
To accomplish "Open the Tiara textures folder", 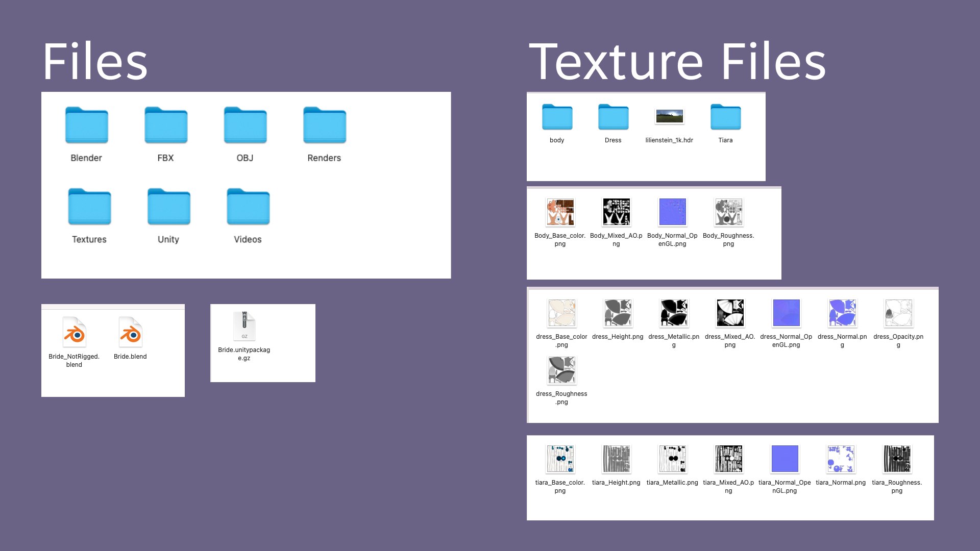I will tap(725, 117).
